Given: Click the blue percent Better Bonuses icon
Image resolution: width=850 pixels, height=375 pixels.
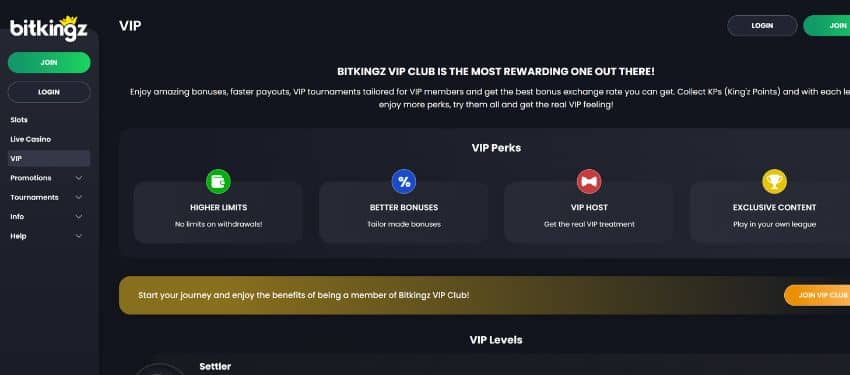Looking at the screenshot, I should coord(404,182).
